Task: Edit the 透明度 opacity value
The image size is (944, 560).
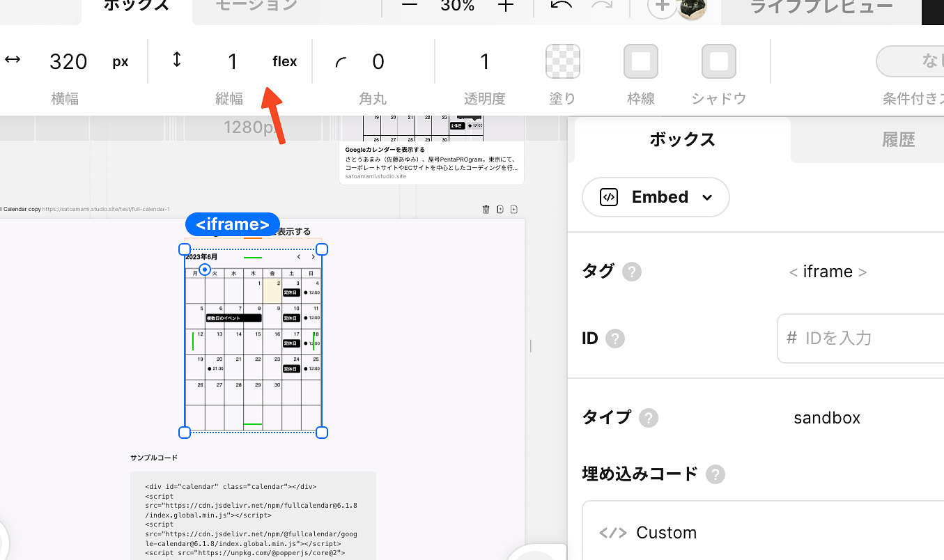Action: coord(485,62)
